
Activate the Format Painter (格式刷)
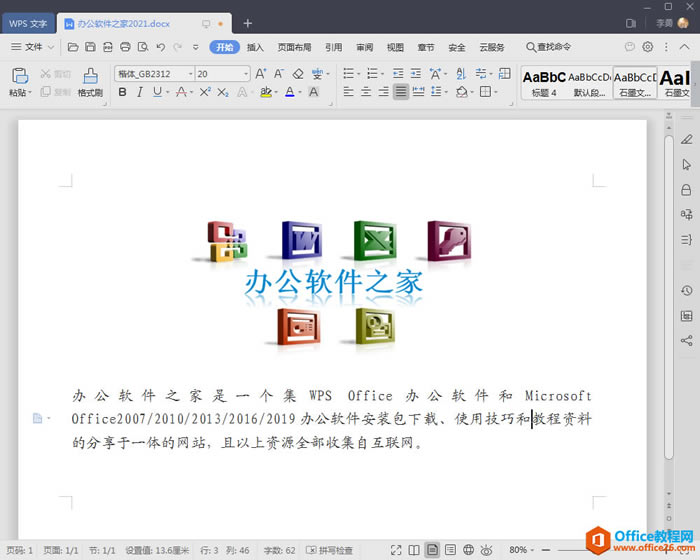coord(90,82)
